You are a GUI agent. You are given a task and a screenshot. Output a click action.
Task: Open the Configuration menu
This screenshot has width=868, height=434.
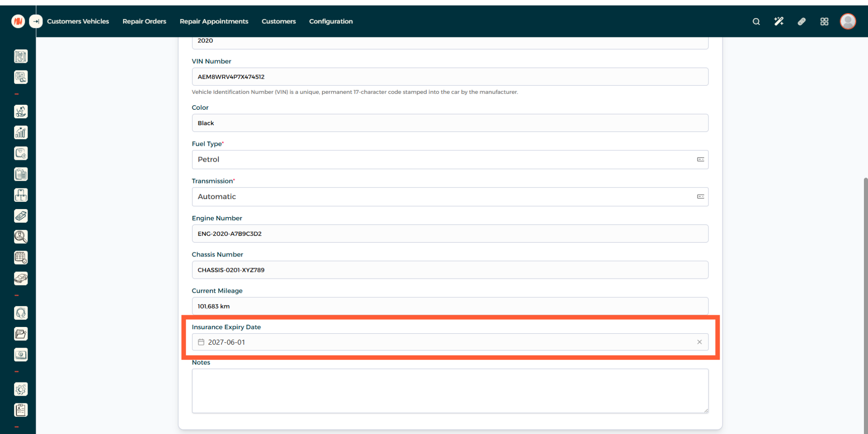[330, 21]
